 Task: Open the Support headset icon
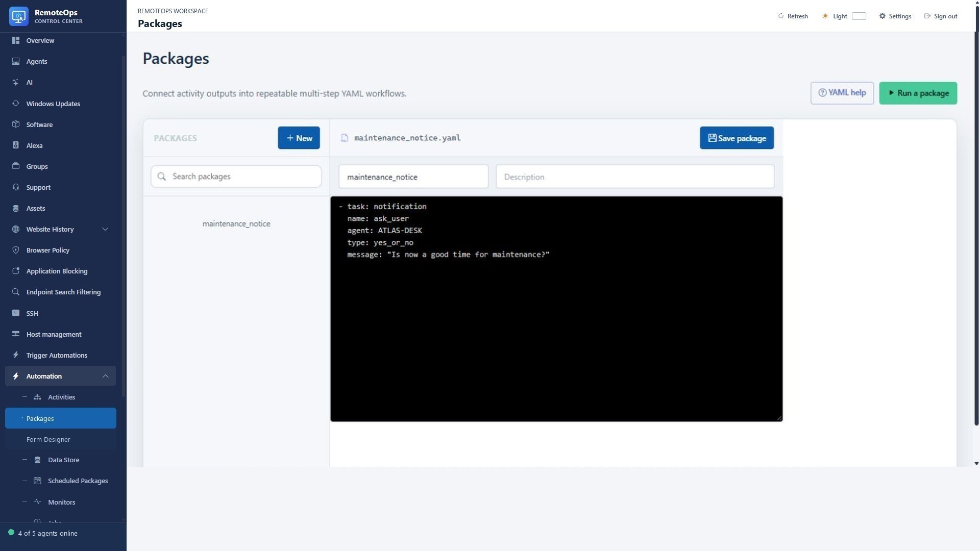(x=16, y=187)
